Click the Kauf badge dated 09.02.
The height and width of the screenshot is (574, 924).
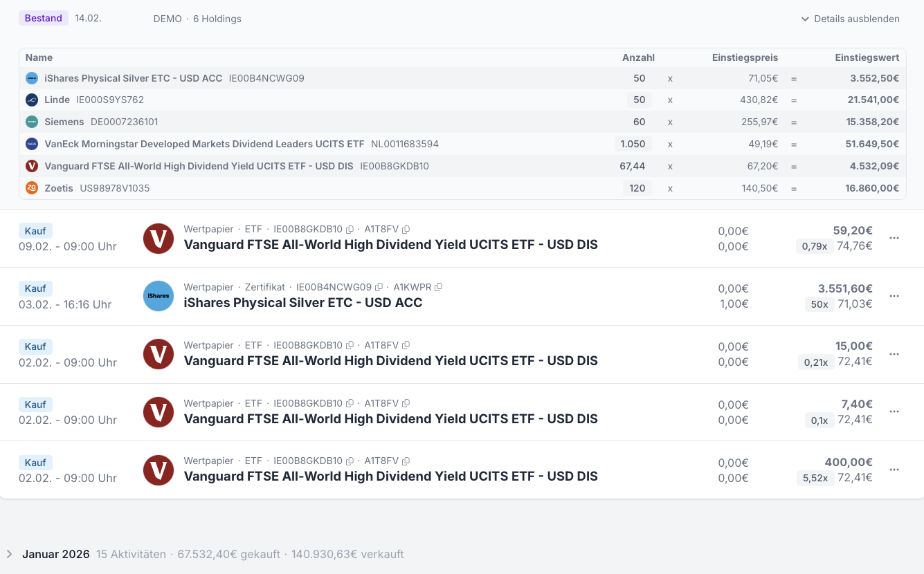(35, 231)
